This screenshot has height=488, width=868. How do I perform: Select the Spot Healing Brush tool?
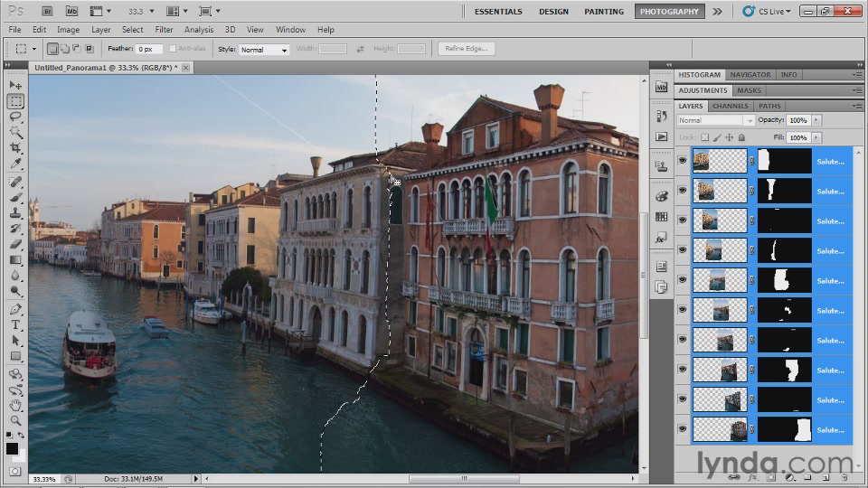15,182
